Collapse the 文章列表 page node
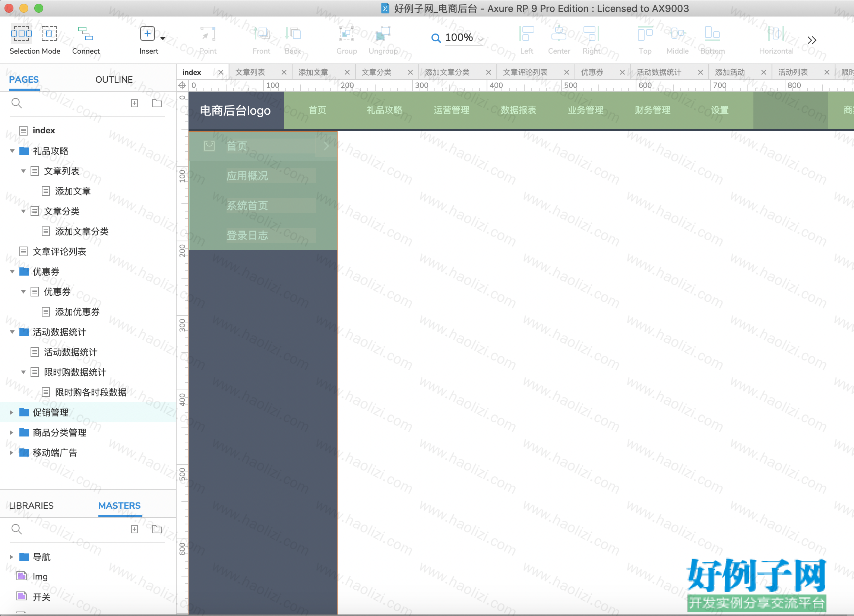Screen dimensions: 854x616 23,171
